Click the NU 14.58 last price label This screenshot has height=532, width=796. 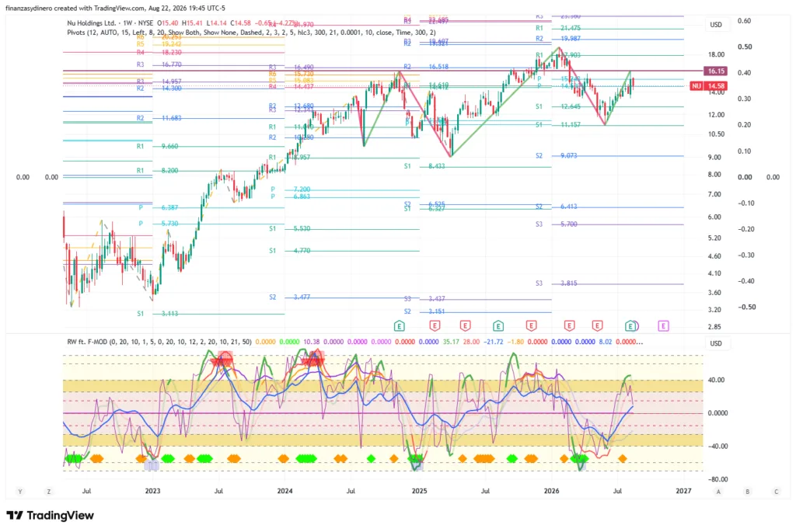(x=709, y=86)
